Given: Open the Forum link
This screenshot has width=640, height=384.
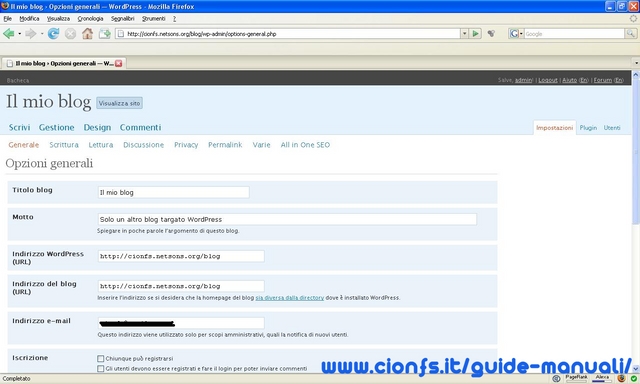Looking at the screenshot, I should tap(603, 80).
